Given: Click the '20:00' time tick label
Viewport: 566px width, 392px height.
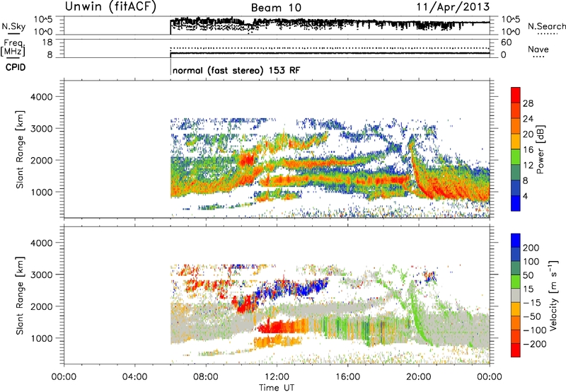Looking at the screenshot, I should [419, 377].
